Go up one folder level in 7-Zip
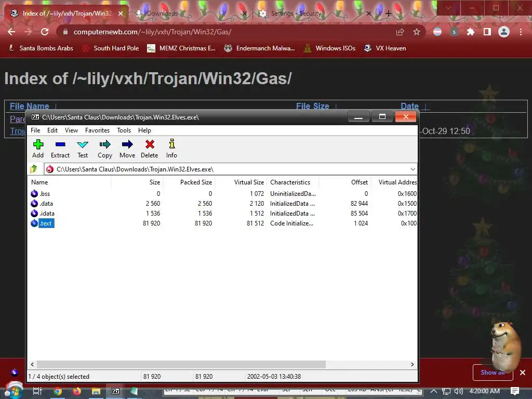This screenshot has width=532, height=399. click(x=34, y=169)
